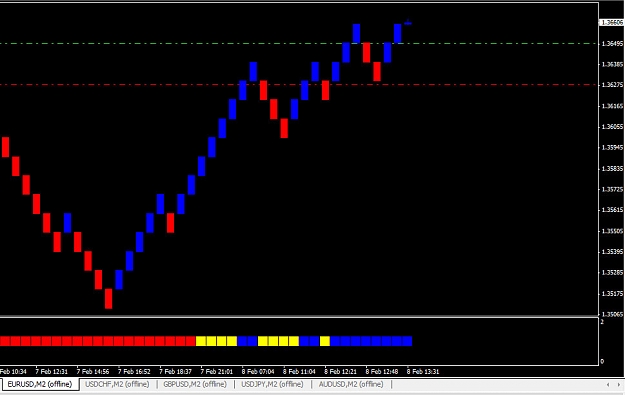
Task: Click the 1.36165 price scale label
Action: coord(612,106)
